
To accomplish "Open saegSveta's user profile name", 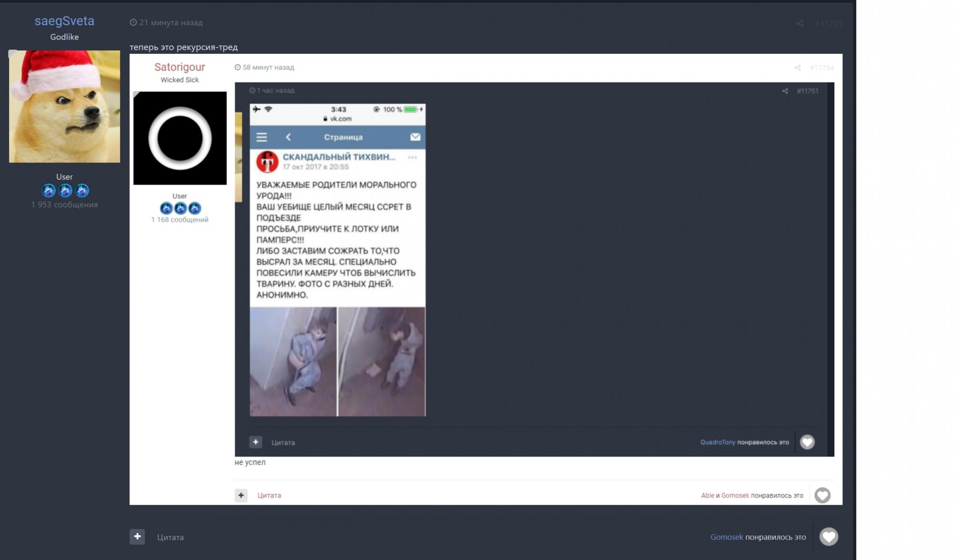I will [64, 21].
